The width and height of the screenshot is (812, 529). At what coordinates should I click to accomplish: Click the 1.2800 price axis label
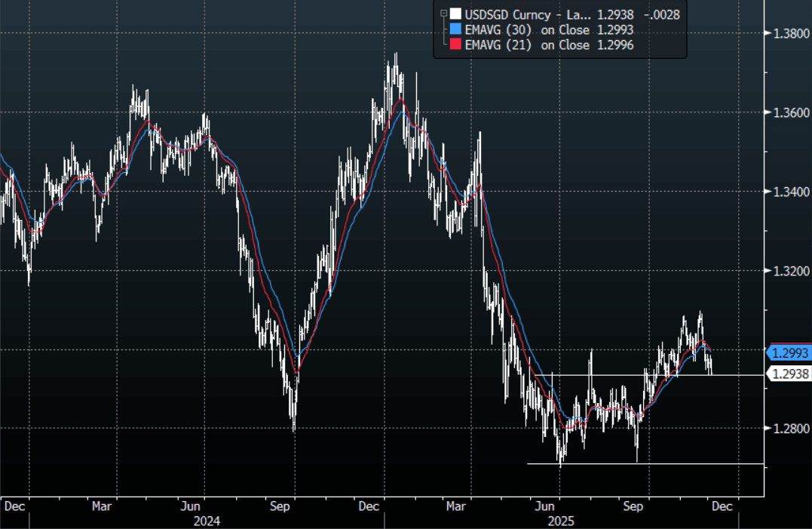pos(786,429)
